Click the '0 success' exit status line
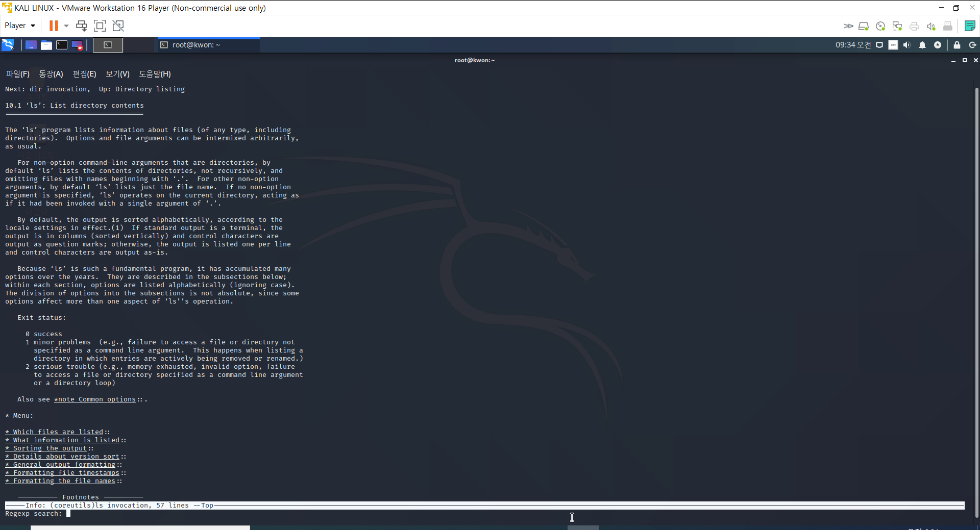Viewport: 980px width, 530px height. pyautogui.click(x=44, y=334)
